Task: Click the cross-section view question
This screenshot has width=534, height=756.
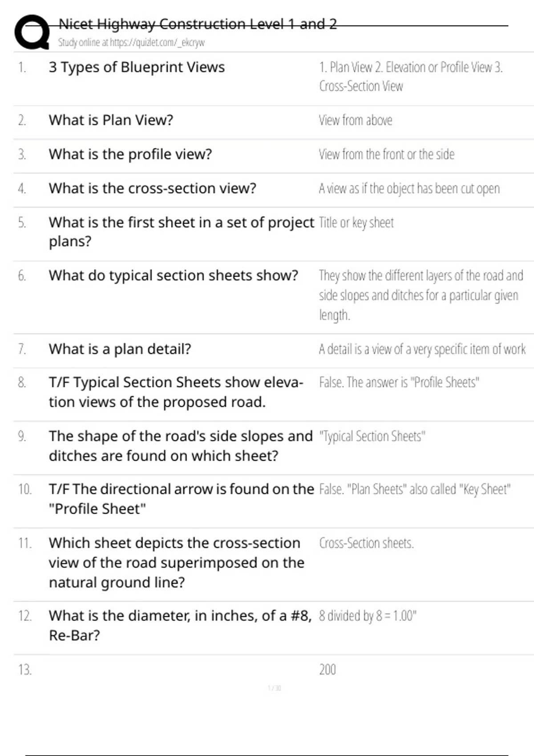Action: pos(152,189)
